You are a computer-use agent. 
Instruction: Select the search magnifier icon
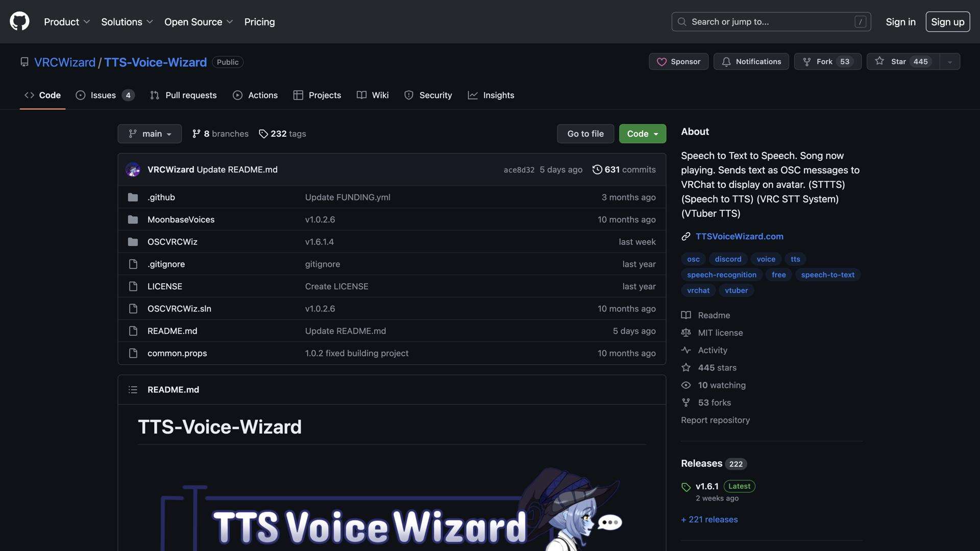pyautogui.click(x=682, y=21)
